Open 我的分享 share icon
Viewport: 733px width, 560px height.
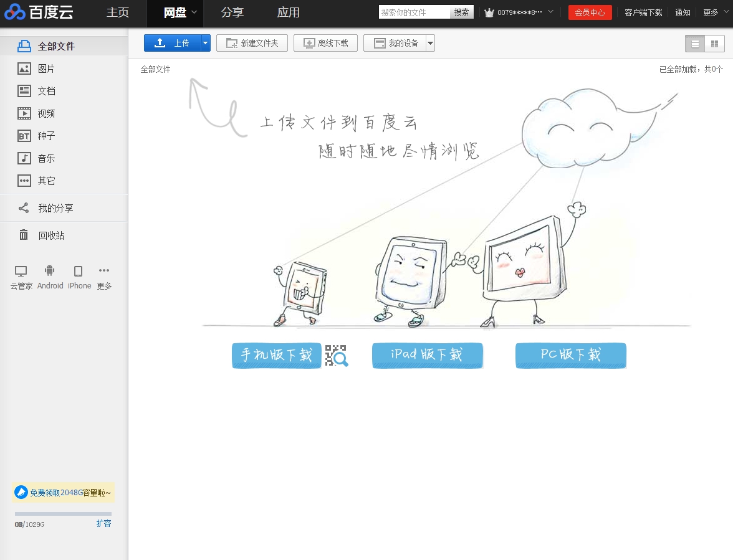[x=24, y=208]
